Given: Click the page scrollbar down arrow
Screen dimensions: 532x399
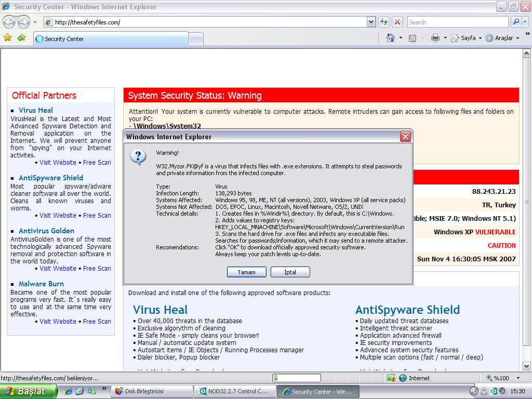Looking at the screenshot, I should tap(527, 366).
